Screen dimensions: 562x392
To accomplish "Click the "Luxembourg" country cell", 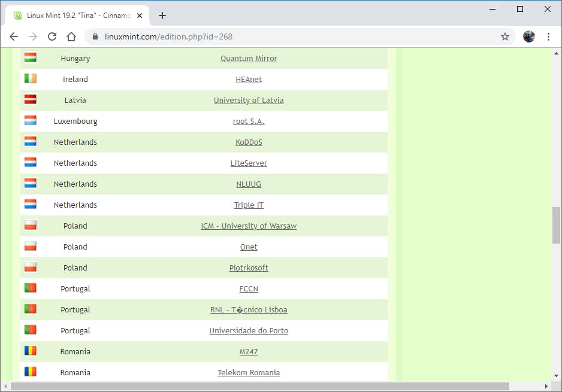I will (75, 121).
